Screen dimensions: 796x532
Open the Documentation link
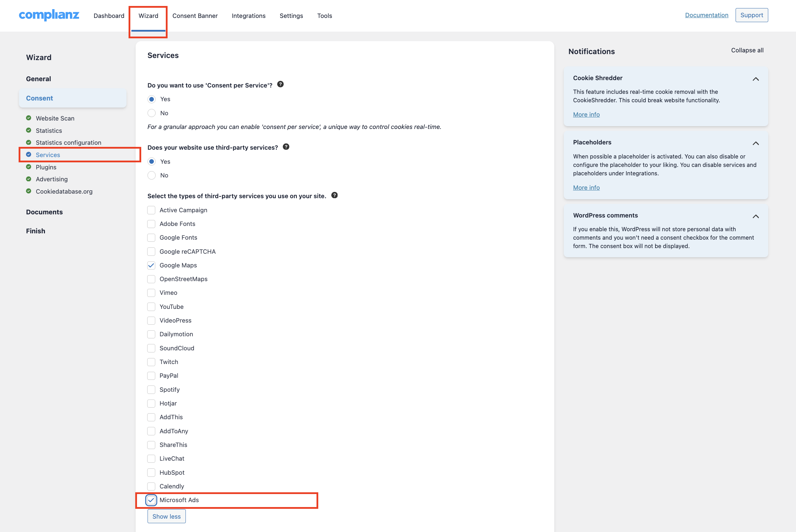click(707, 15)
